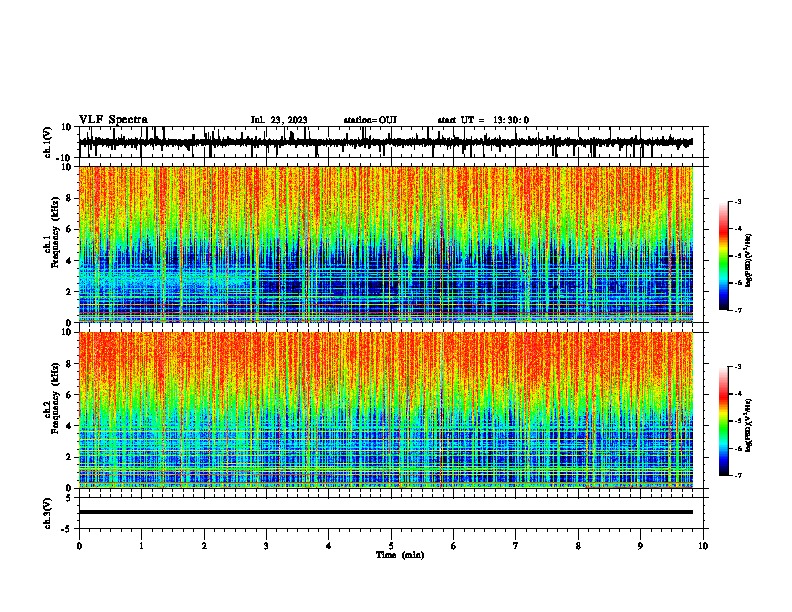The width and height of the screenshot is (792, 612).
Task: Click tick label "10" on the time axis
Action: [703, 546]
